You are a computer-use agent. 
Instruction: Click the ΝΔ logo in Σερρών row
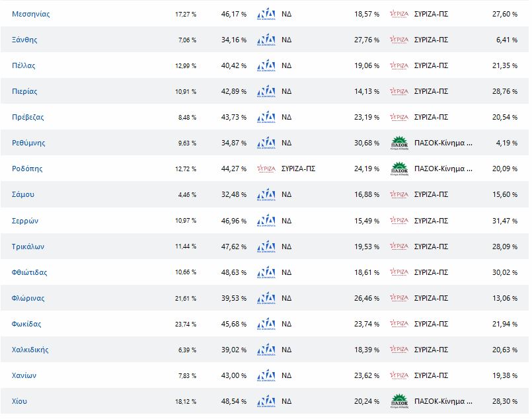266,220
